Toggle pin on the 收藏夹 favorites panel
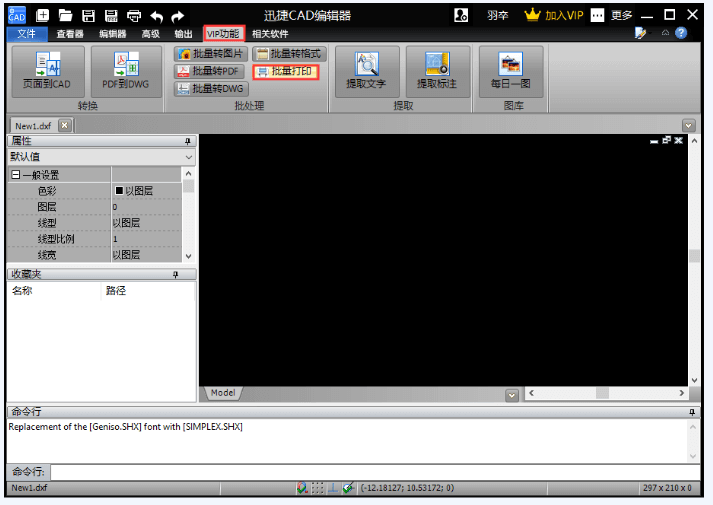Image resolution: width=713 pixels, height=505 pixels. [x=173, y=274]
